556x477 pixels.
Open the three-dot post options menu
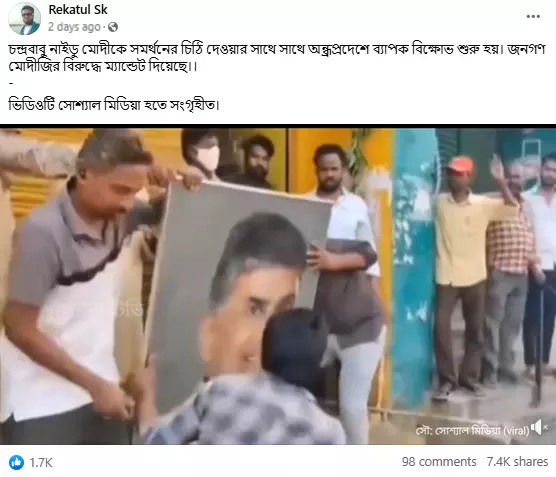tap(533, 16)
